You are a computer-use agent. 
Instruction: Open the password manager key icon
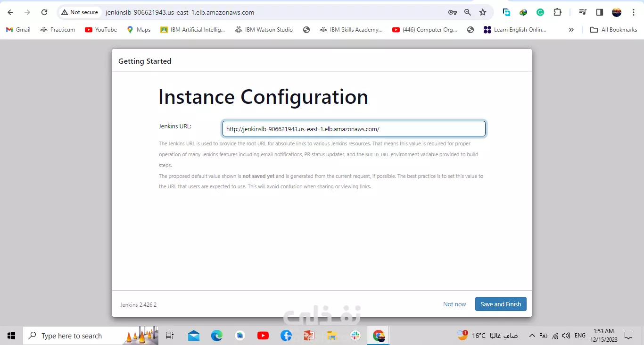click(452, 12)
